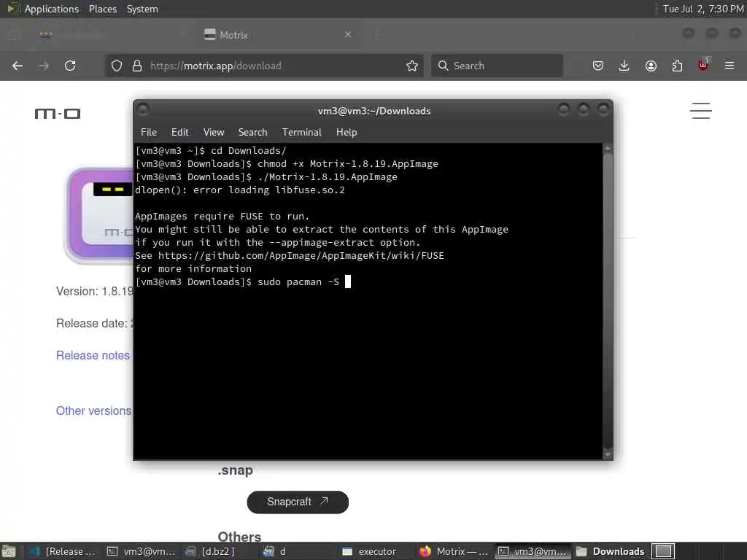Click the Firefox Search field

click(497, 66)
